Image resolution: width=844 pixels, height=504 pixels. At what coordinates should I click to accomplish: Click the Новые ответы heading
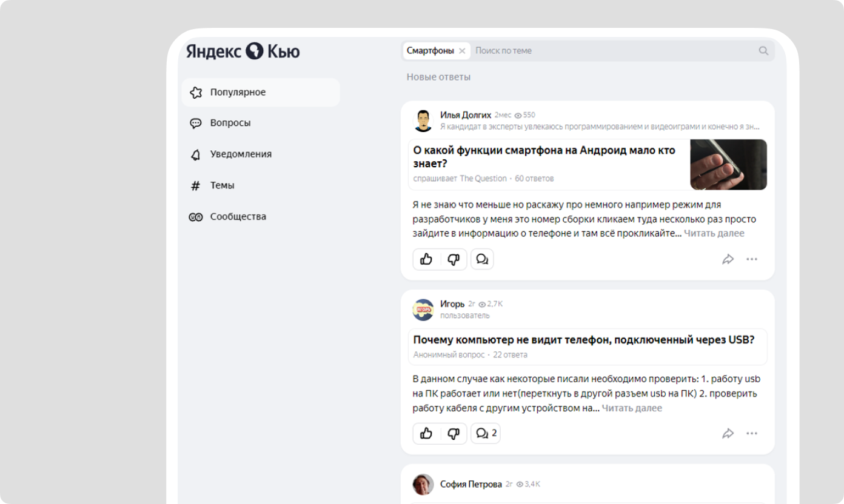coord(438,78)
